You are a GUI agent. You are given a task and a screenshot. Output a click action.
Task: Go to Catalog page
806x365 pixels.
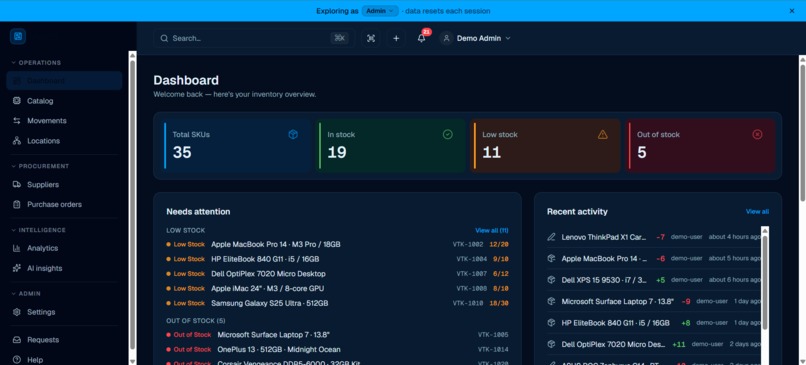tap(64, 101)
